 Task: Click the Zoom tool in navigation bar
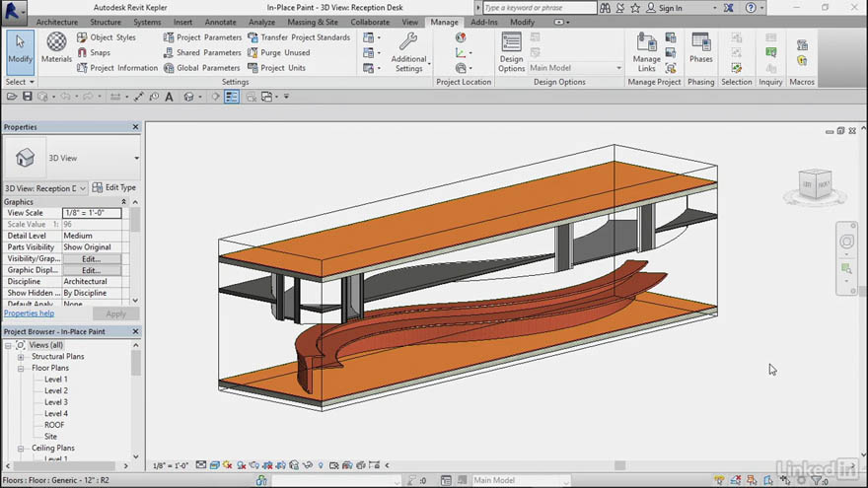coord(846,269)
